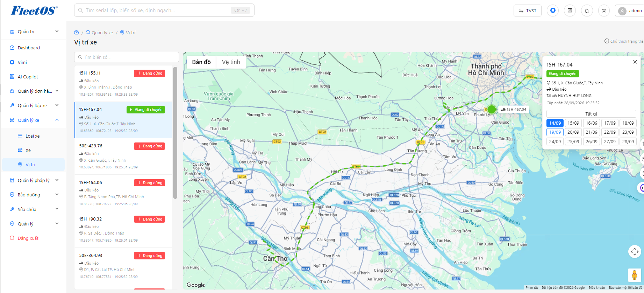Select vehicle 15H-164.06 in list

pyautogui.click(x=123, y=193)
